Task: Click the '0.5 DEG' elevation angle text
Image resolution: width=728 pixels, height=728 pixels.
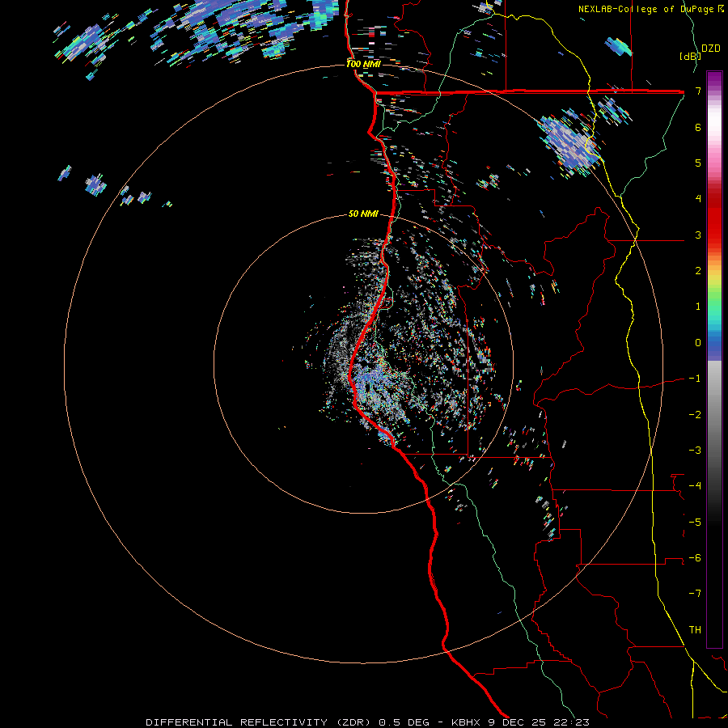Action: [x=403, y=722]
